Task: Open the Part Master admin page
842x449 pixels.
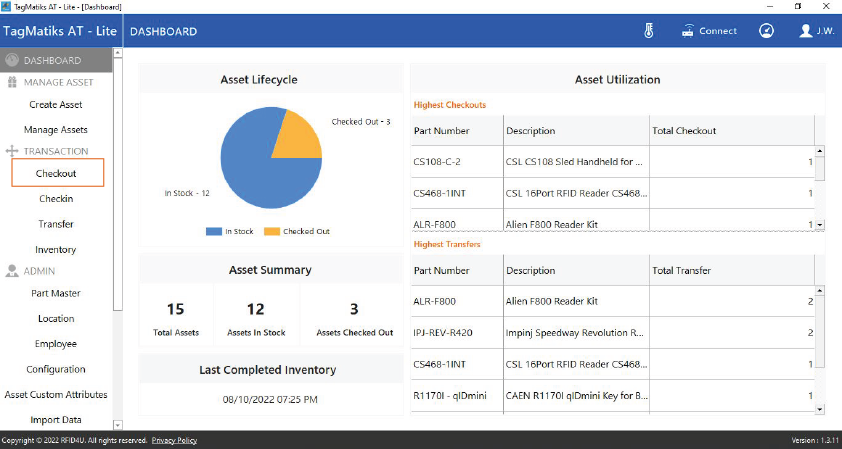Action: 56,293
